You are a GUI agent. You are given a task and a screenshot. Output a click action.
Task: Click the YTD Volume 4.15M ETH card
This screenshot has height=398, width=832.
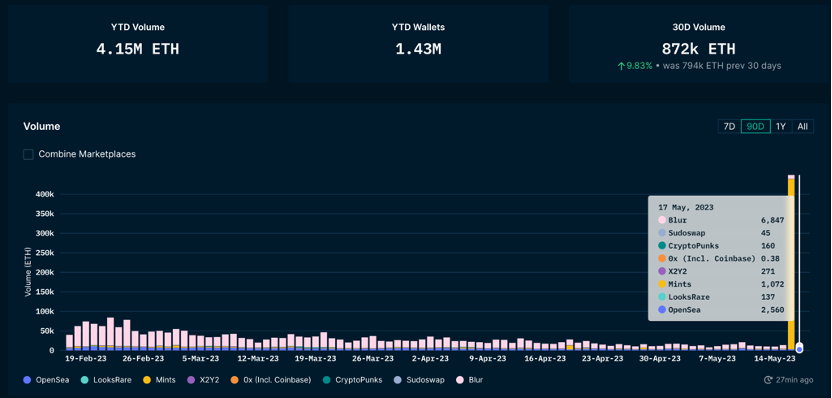[137, 44]
